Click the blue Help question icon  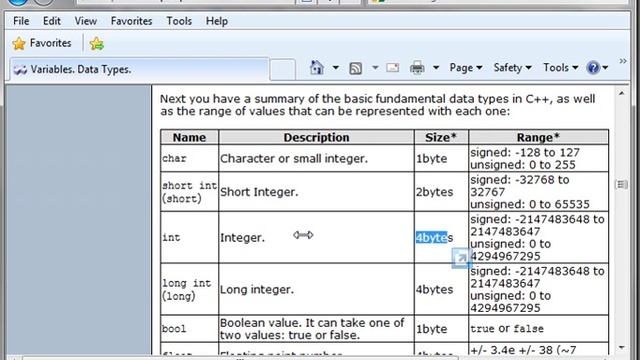pos(593,67)
